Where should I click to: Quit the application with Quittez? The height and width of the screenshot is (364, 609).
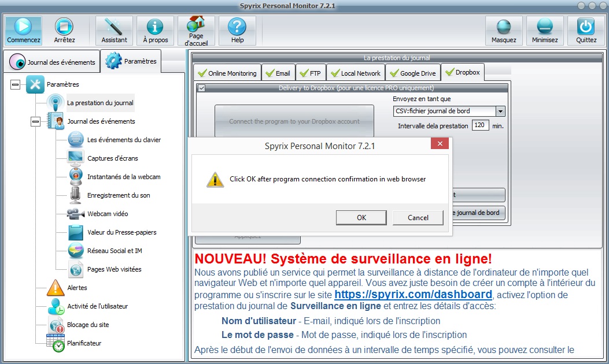pyautogui.click(x=586, y=30)
